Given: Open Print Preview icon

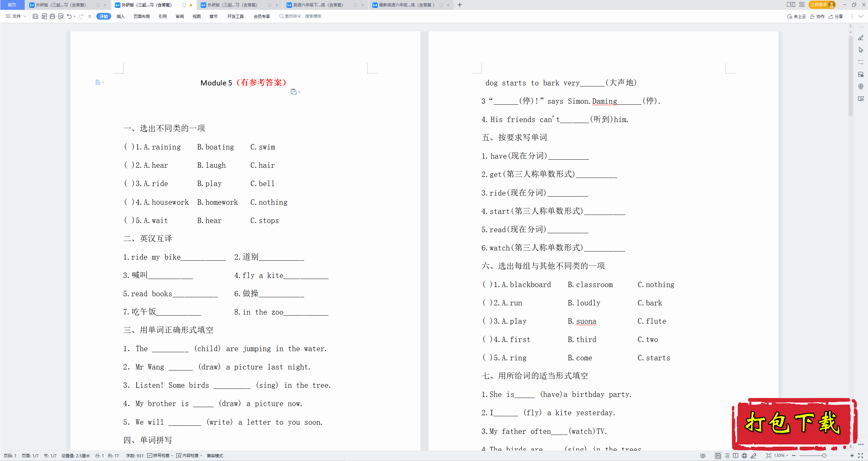Looking at the screenshot, I should [x=61, y=16].
